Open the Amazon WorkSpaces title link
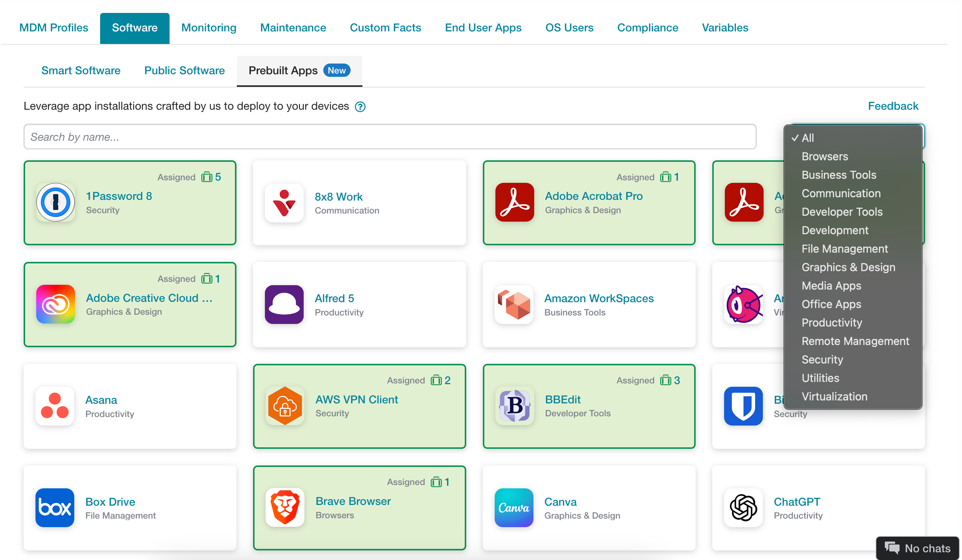962x560 pixels. click(x=598, y=298)
